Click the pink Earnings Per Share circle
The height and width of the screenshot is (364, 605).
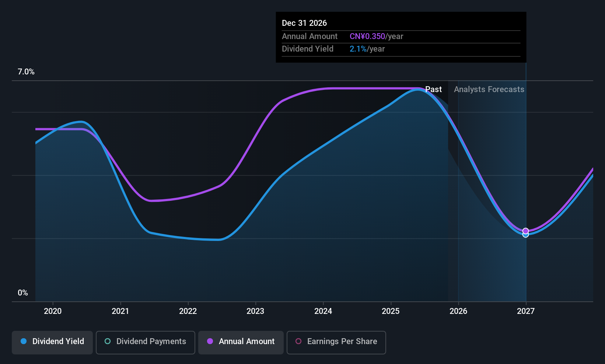coord(298,342)
